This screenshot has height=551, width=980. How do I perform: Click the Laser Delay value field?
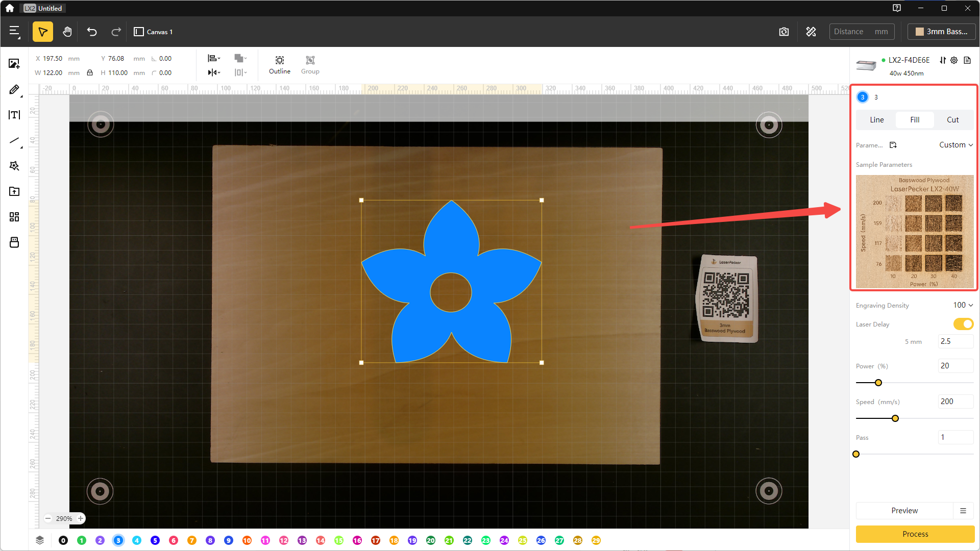(955, 341)
